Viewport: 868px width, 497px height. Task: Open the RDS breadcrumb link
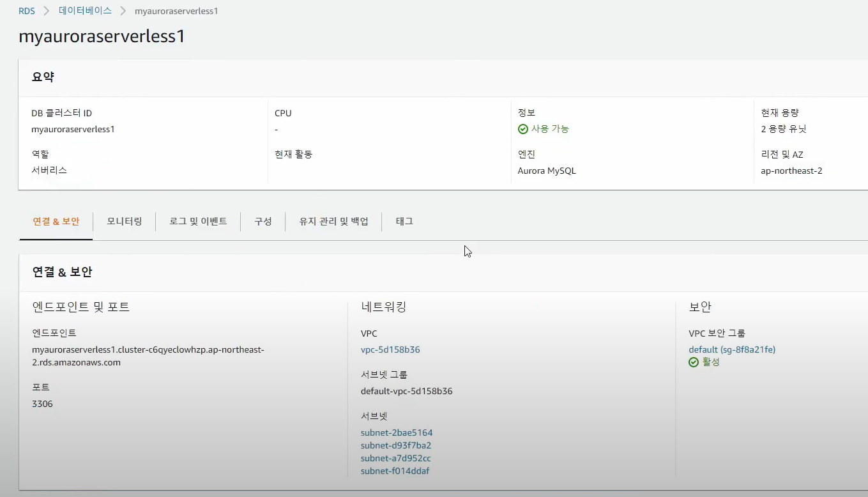click(x=27, y=11)
